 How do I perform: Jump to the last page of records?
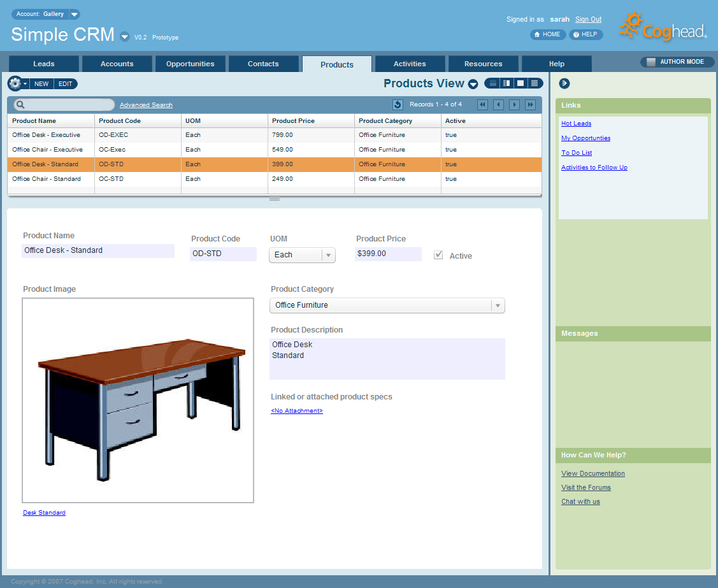point(530,104)
